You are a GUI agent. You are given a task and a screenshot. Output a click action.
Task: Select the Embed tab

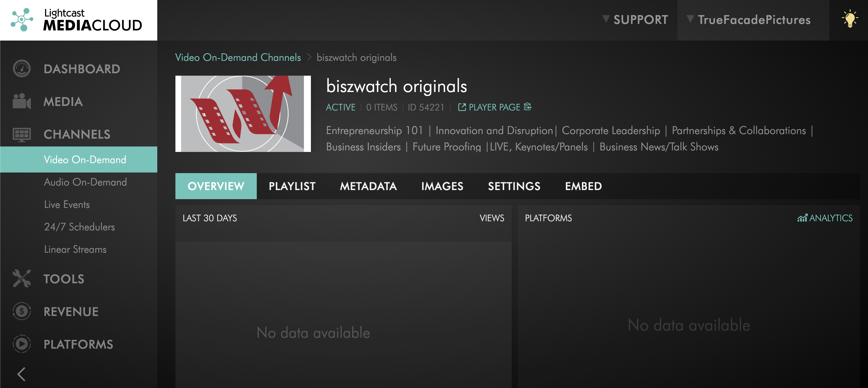click(583, 186)
